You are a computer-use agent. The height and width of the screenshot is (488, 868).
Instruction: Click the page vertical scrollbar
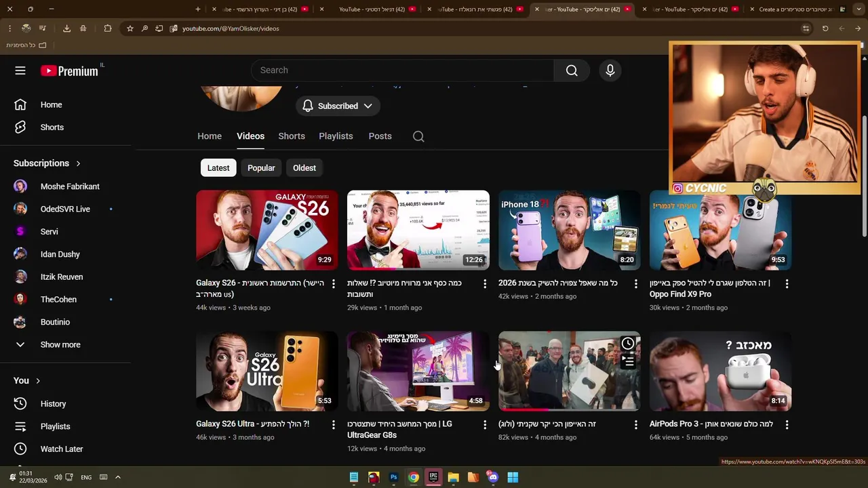tap(864, 176)
